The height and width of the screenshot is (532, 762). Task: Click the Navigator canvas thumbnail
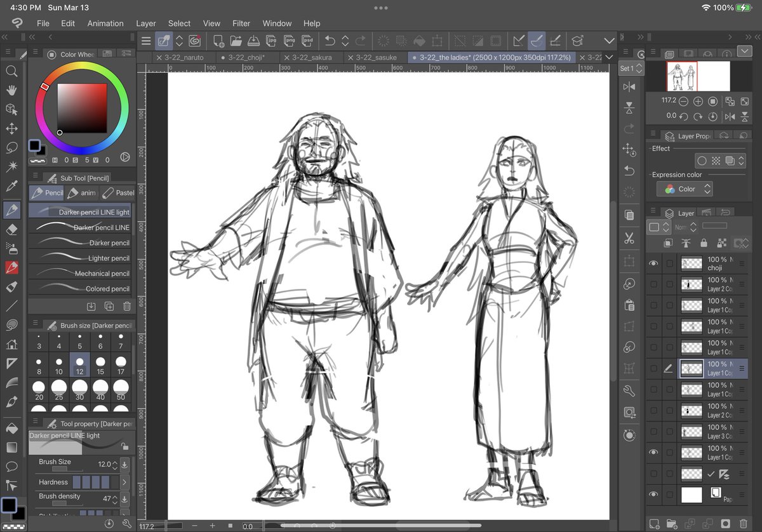tap(698, 76)
